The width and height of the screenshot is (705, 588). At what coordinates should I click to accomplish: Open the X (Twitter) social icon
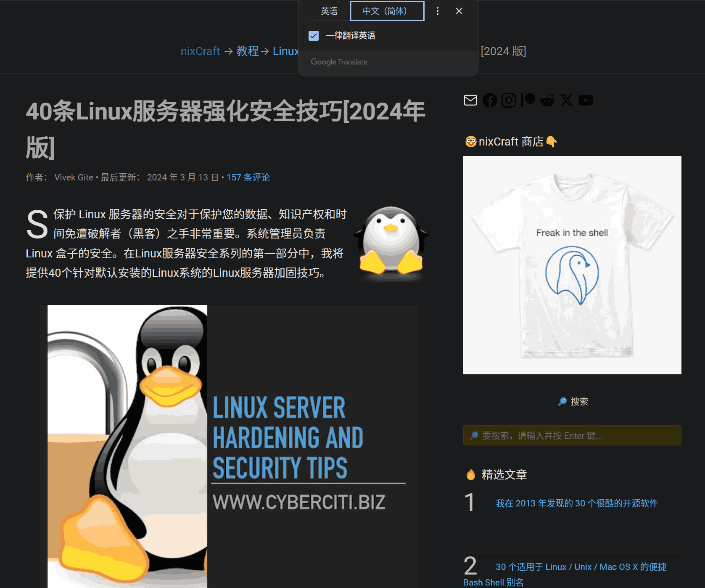coord(567,100)
